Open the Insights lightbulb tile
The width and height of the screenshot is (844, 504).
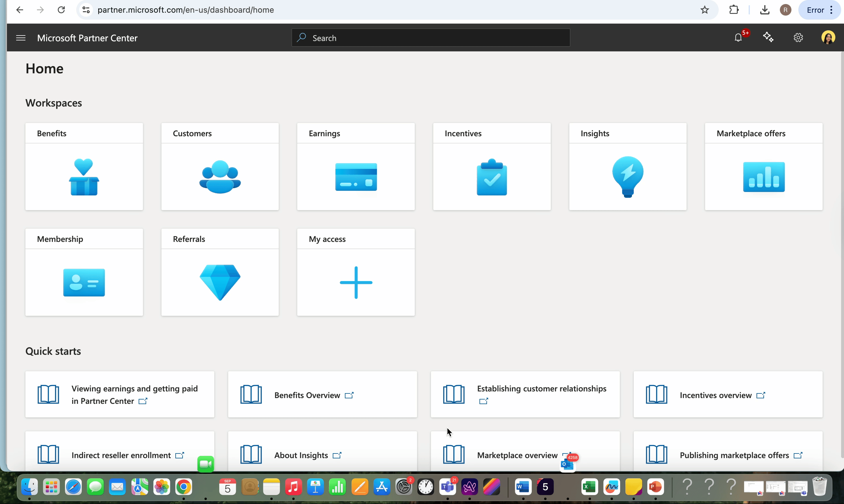click(x=628, y=167)
